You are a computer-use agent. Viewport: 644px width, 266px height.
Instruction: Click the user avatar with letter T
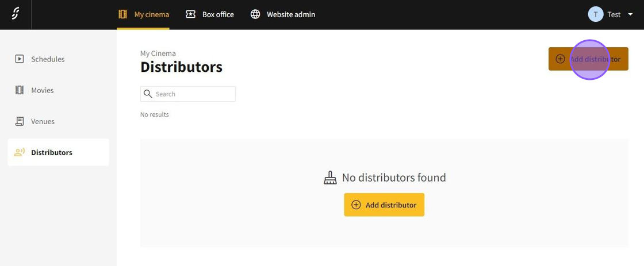coord(595,14)
